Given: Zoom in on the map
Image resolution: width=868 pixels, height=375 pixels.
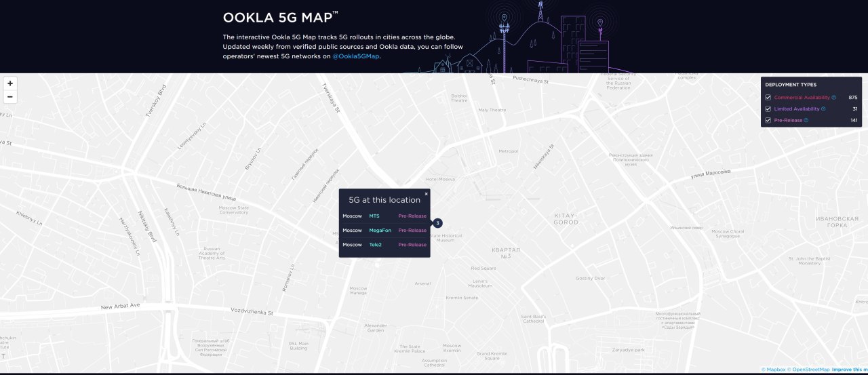Looking at the screenshot, I should pyautogui.click(x=10, y=83).
